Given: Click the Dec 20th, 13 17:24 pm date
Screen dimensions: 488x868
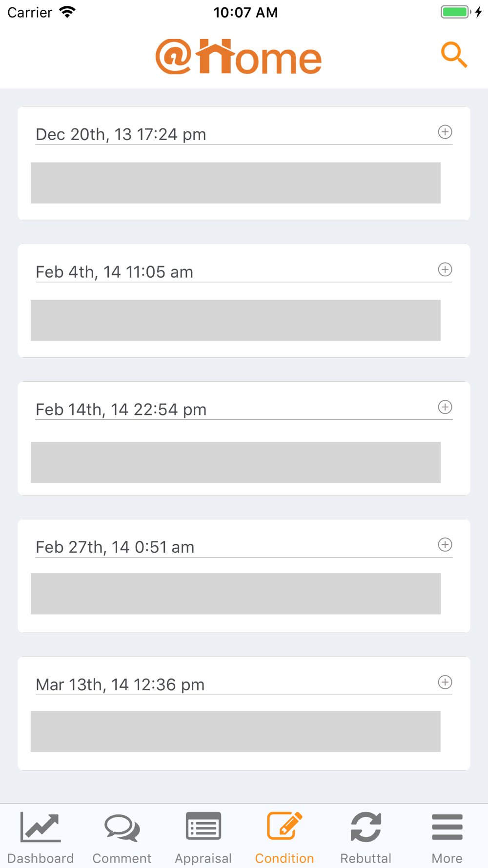Looking at the screenshot, I should [121, 134].
